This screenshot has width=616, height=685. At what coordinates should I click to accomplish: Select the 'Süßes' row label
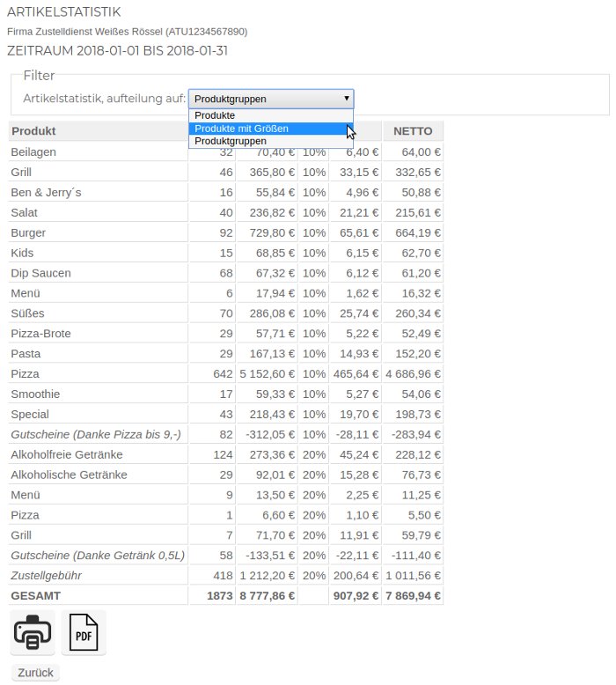(27, 313)
